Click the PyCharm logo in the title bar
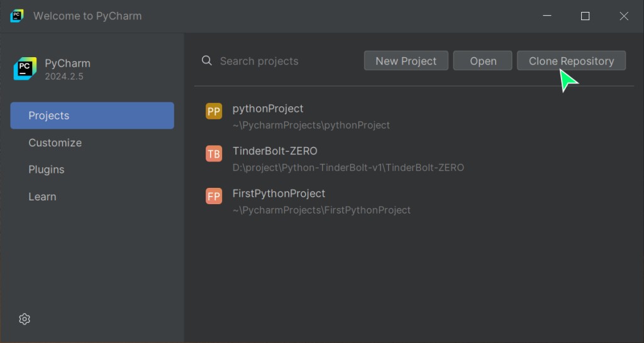Screen dimensions: 644x343 pos(17,16)
